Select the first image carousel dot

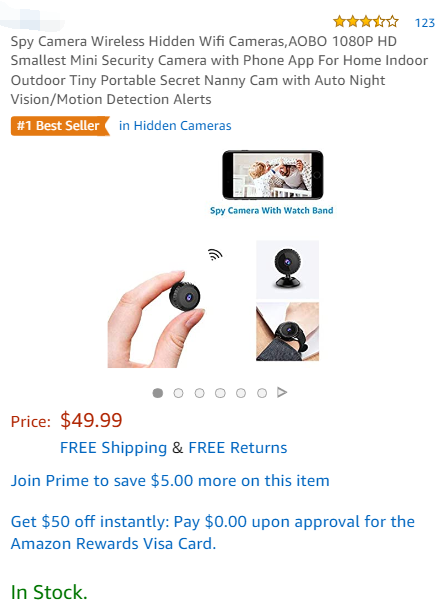158,393
